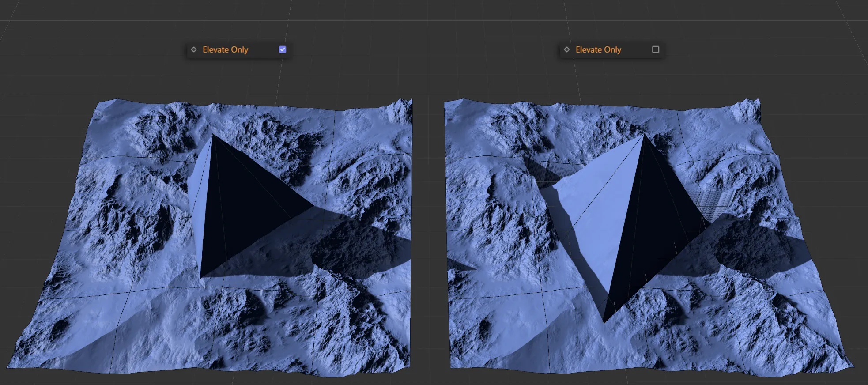Image resolution: width=868 pixels, height=385 pixels.
Task: Click diamond icon beside unchecked Elevate Only
Action: [567, 49]
